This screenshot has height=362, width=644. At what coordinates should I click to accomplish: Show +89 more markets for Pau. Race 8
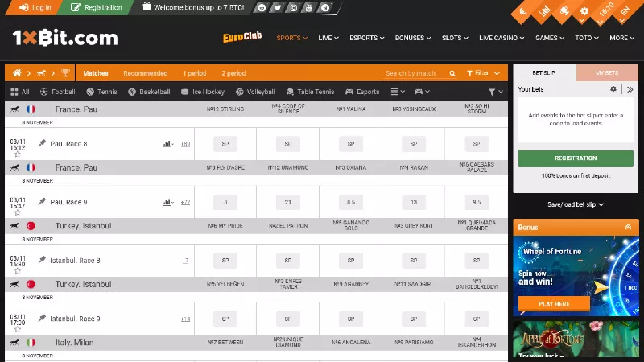coord(186,144)
